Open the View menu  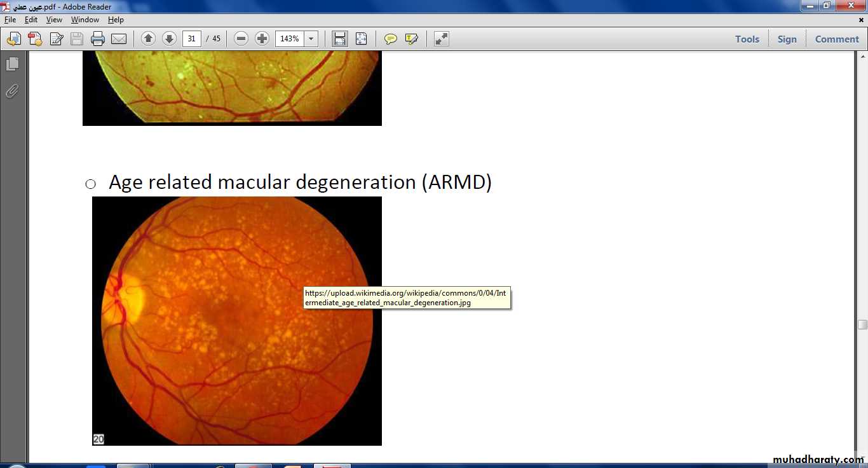54,20
